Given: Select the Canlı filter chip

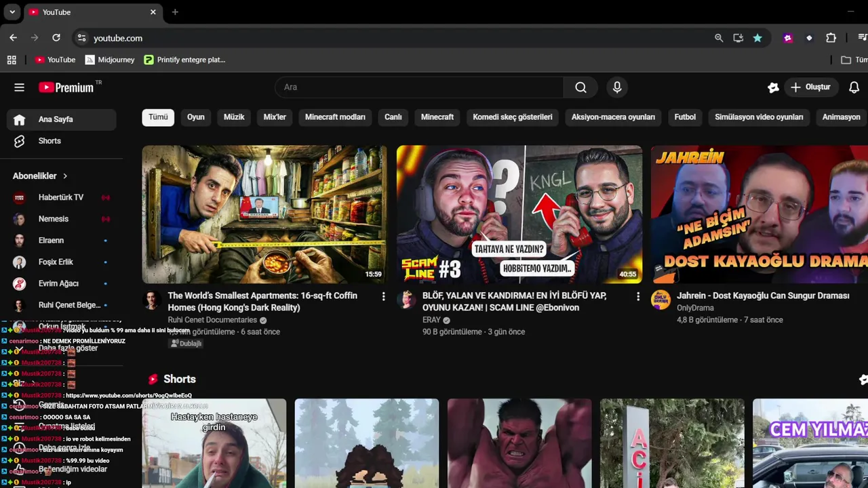Looking at the screenshot, I should pyautogui.click(x=393, y=117).
